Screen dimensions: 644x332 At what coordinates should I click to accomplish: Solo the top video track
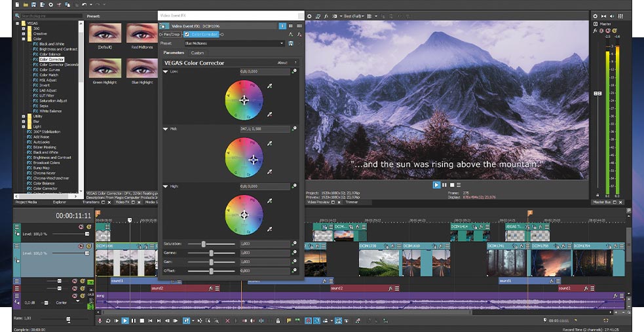pos(88,227)
